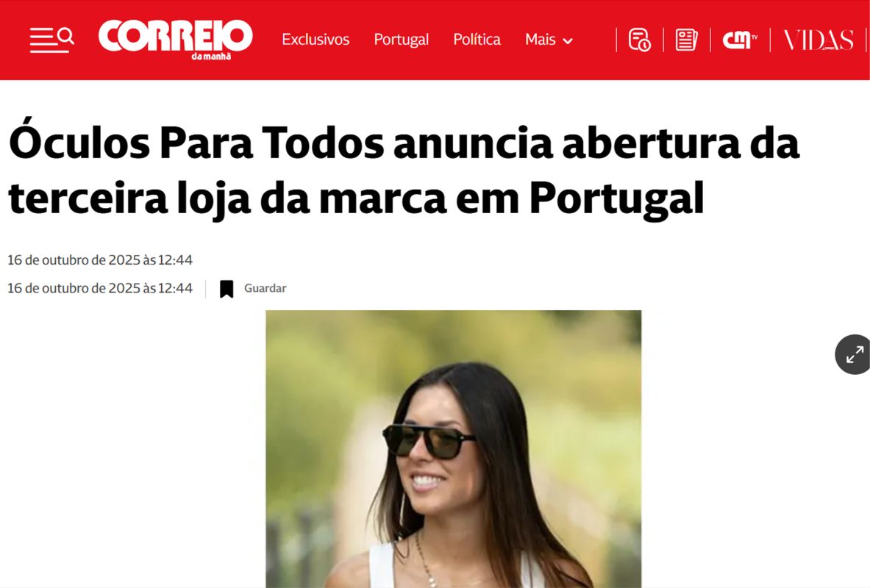870x588 pixels.
Task: Select the publication date beside the Guardar button
Action: point(100,288)
